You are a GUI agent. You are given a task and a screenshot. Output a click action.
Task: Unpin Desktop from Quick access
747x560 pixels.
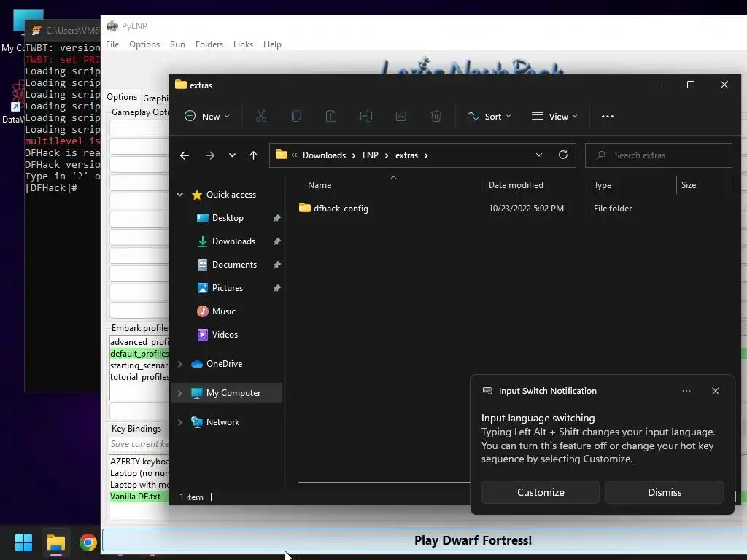(x=276, y=218)
